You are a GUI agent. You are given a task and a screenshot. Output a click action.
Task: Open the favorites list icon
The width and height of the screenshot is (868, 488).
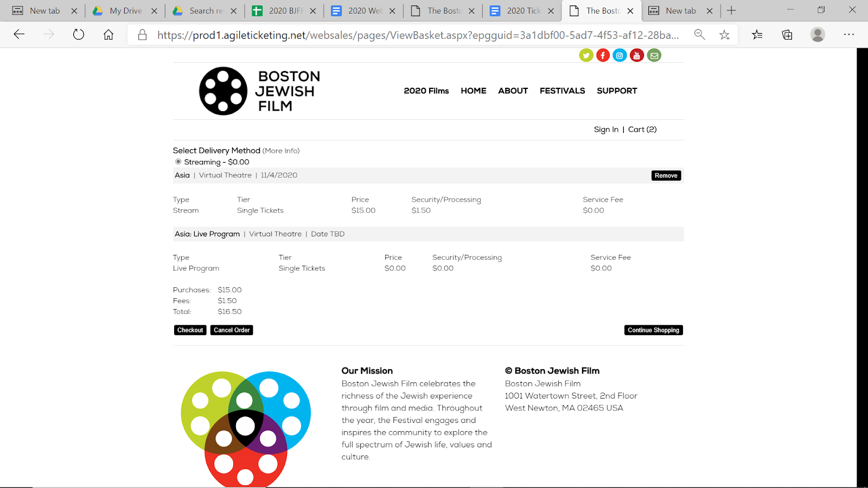coord(757,35)
